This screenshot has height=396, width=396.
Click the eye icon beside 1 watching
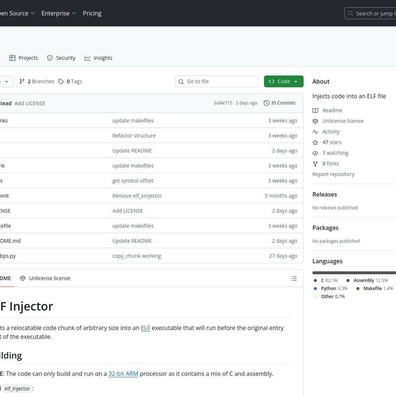pos(315,153)
